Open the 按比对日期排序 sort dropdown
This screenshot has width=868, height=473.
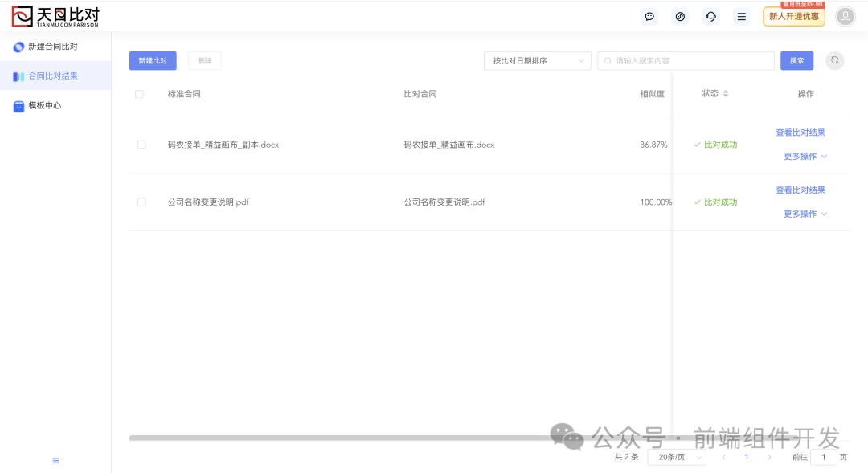[x=538, y=61]
